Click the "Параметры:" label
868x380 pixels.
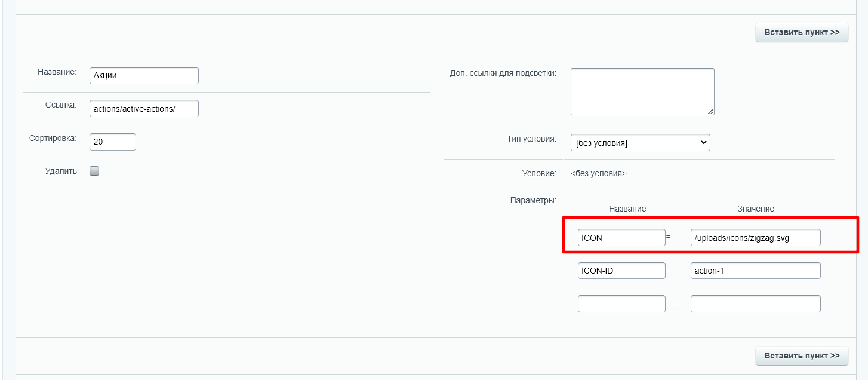(x=533, y=200)
